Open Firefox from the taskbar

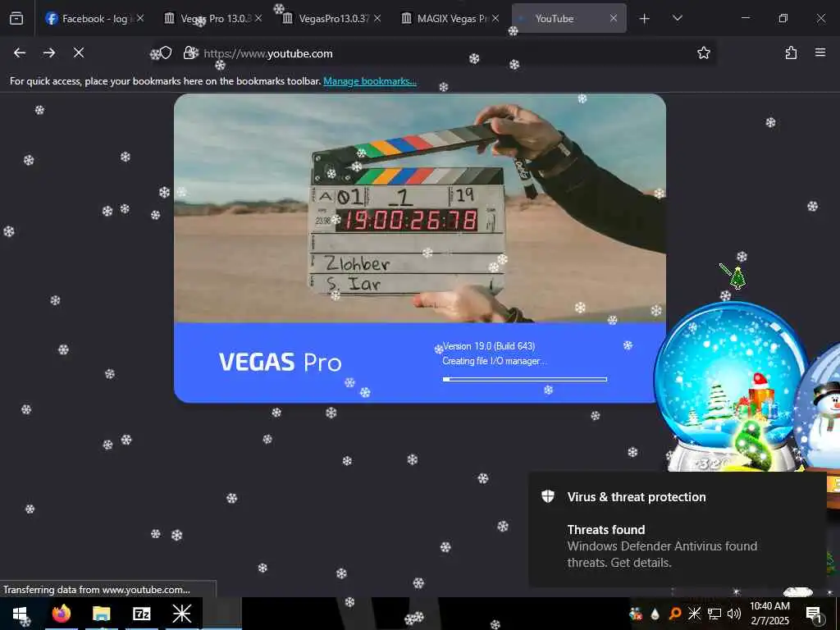click(x=61, y=614)
